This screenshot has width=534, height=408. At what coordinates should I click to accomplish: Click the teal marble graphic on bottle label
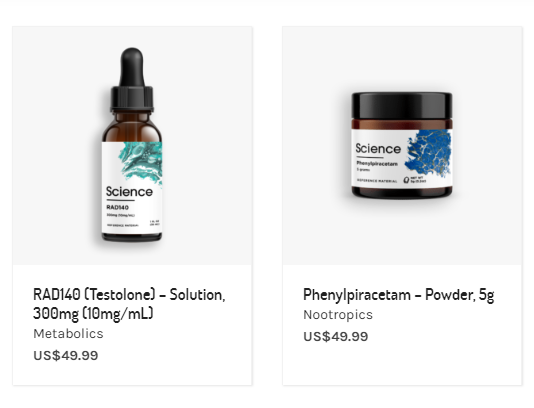pyautogui.click(x=141, y=162)
